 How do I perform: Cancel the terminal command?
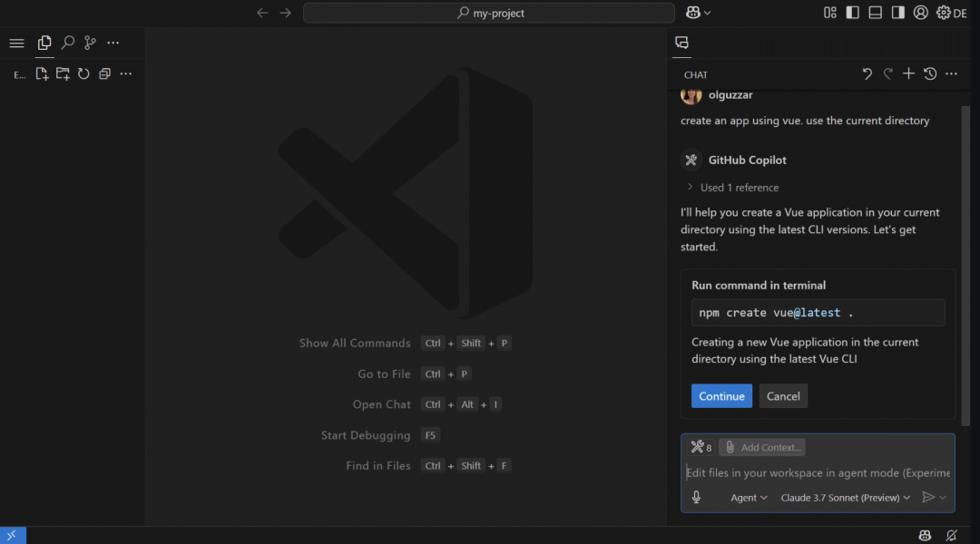tap(782, 395)
